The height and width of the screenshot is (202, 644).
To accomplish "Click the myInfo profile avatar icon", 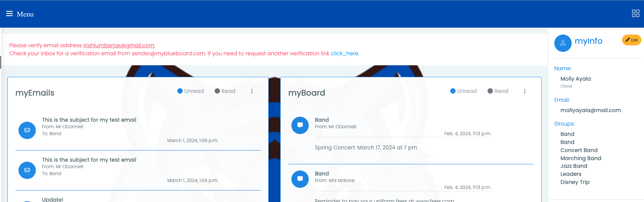I will click(x=563, y=43).
